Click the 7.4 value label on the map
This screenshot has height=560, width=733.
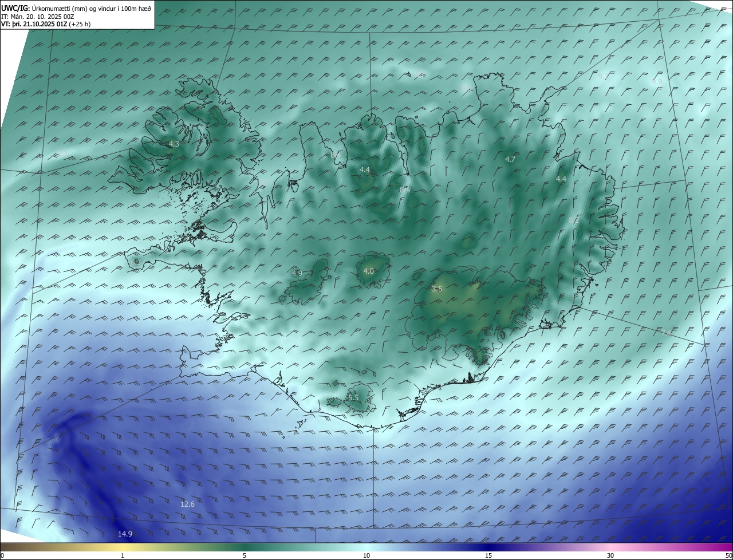tap(666, 332)
